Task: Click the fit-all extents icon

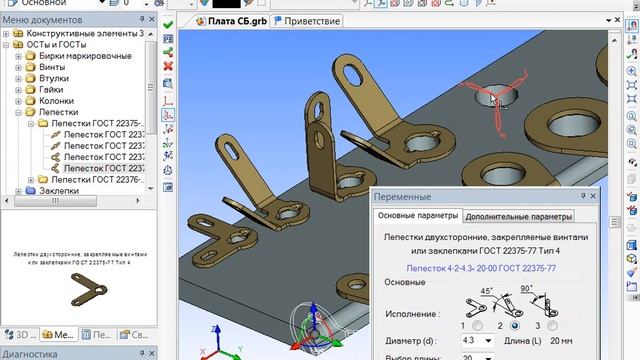Action: click(x=632, y=99)
